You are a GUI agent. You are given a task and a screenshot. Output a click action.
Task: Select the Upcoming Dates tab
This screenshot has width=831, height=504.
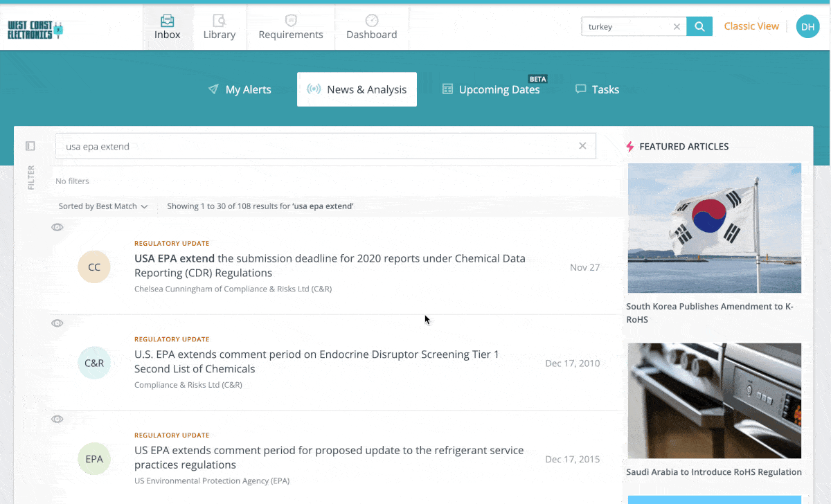(x=492, y=89)
